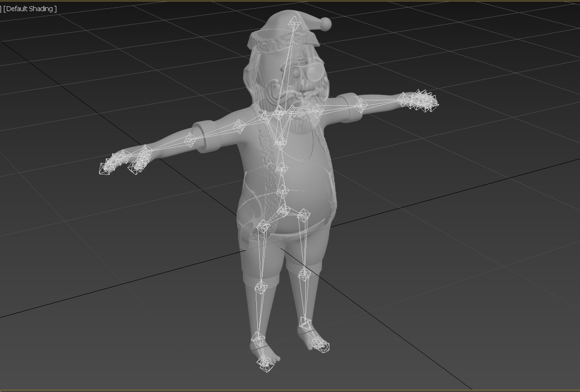Select the elbow joint on viewer's left arm
The image size is (580, 392).
click(x=190, y=140)
